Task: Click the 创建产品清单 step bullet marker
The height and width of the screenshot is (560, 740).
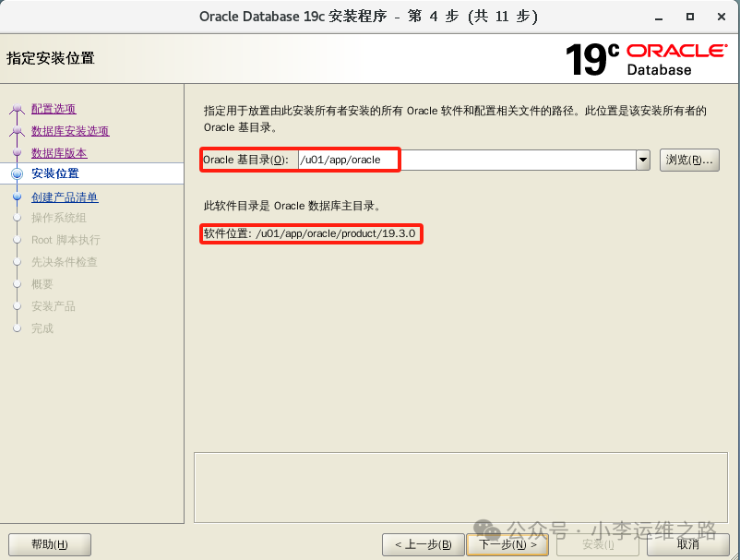Action: pyautogui.click(x=17, y=197)
